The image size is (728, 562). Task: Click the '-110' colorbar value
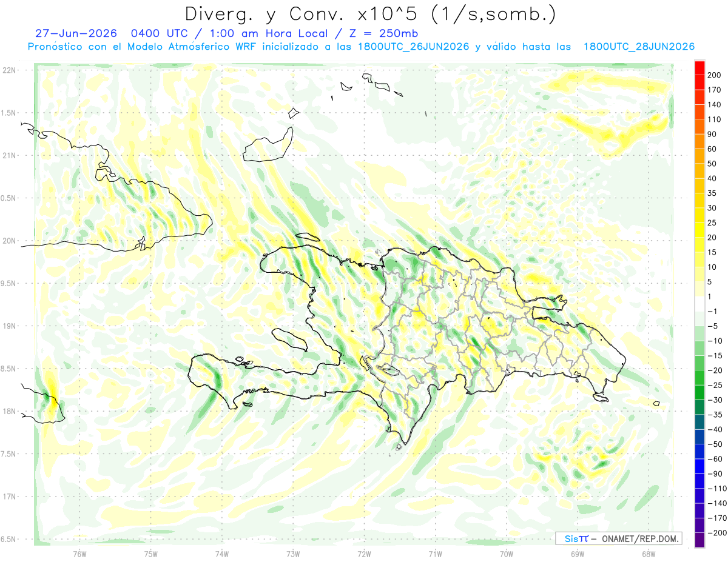pos(718,489)
